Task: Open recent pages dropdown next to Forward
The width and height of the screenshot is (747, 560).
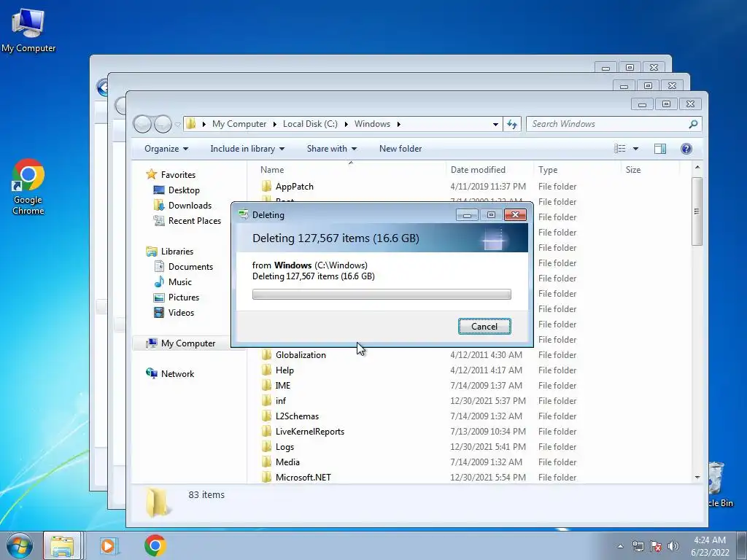Action: point(178,125)
